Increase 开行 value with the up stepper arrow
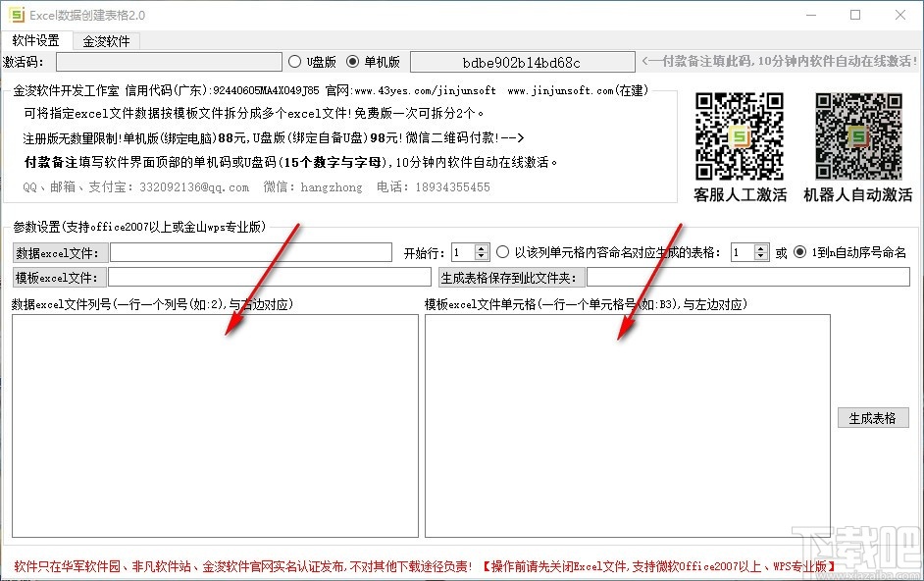Image resolution: width=924 pixels, height=581 pixels. [x=480, y=246]
